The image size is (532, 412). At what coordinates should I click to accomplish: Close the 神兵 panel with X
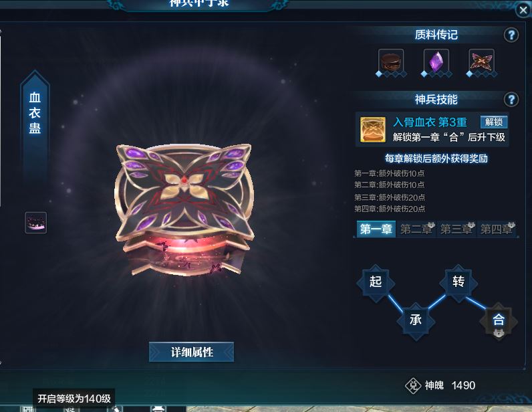[523, 10]
